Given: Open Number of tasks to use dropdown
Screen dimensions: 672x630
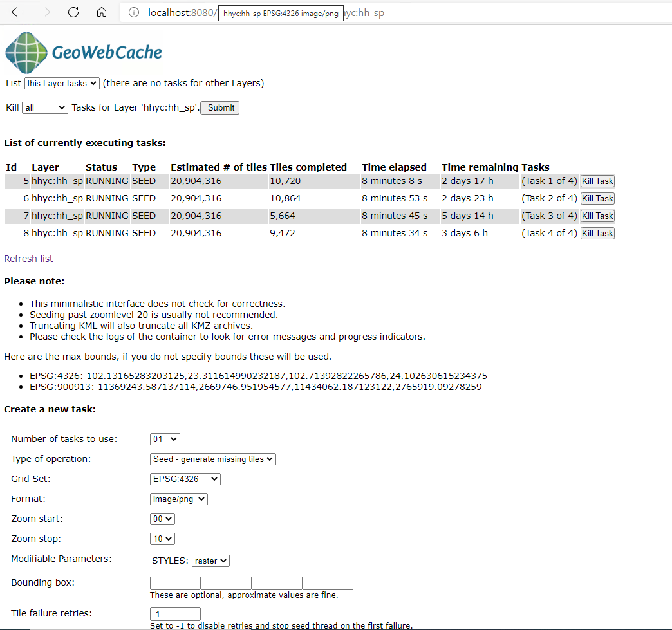Looking at the screenshot, I should 165,440.
